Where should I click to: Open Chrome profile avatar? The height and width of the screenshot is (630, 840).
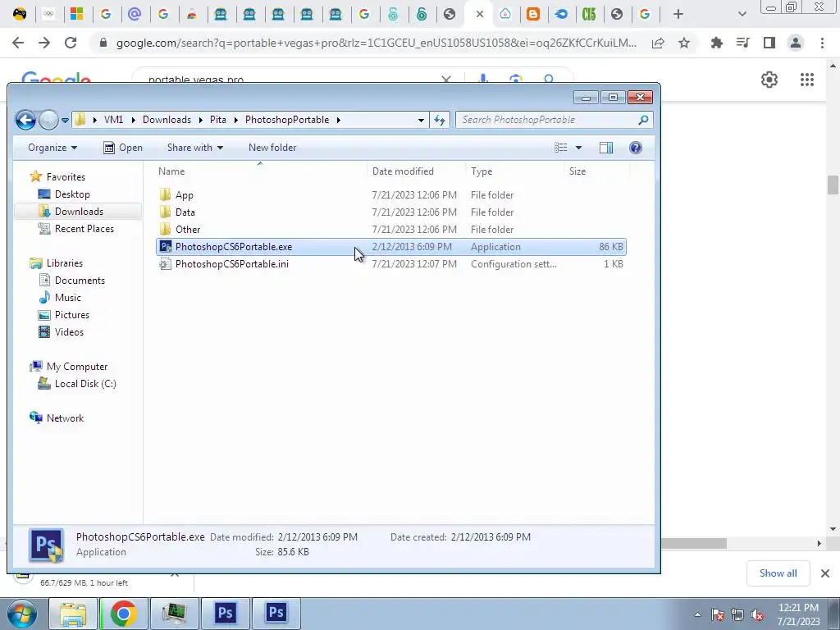pyautogui.click(x=796, y=43)
